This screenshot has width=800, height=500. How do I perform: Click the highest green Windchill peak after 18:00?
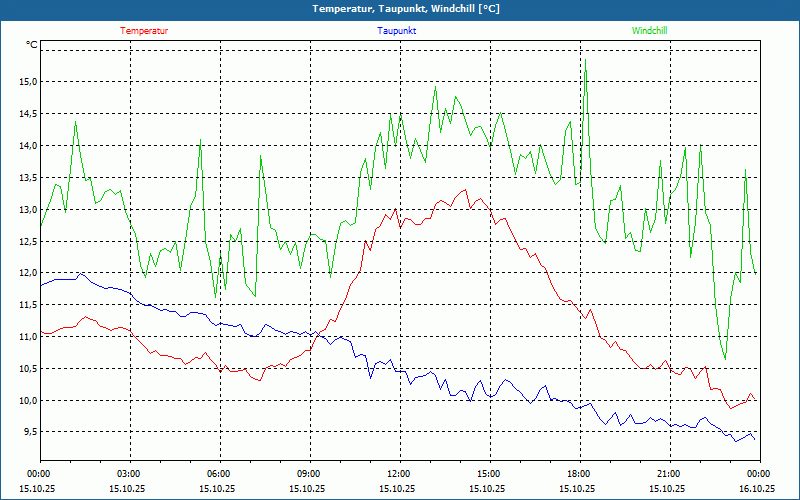585,60
